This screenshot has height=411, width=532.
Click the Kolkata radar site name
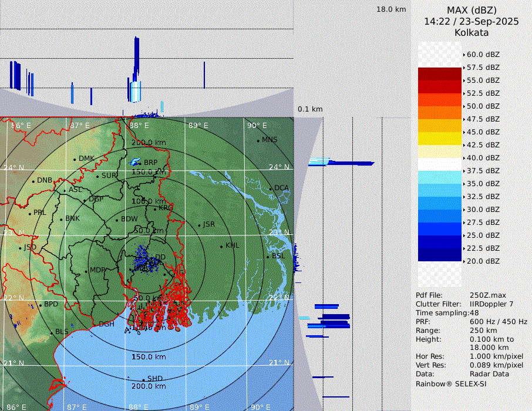coord(472,33)
